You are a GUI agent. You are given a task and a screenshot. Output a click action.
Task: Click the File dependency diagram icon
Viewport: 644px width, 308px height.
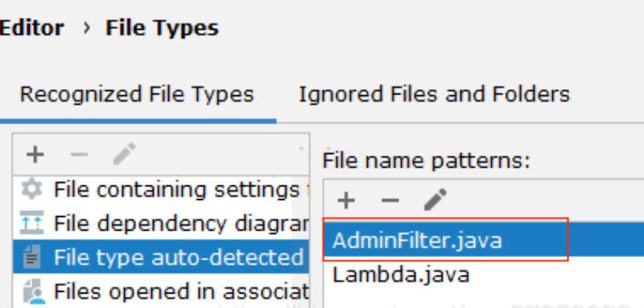[31, 223]
